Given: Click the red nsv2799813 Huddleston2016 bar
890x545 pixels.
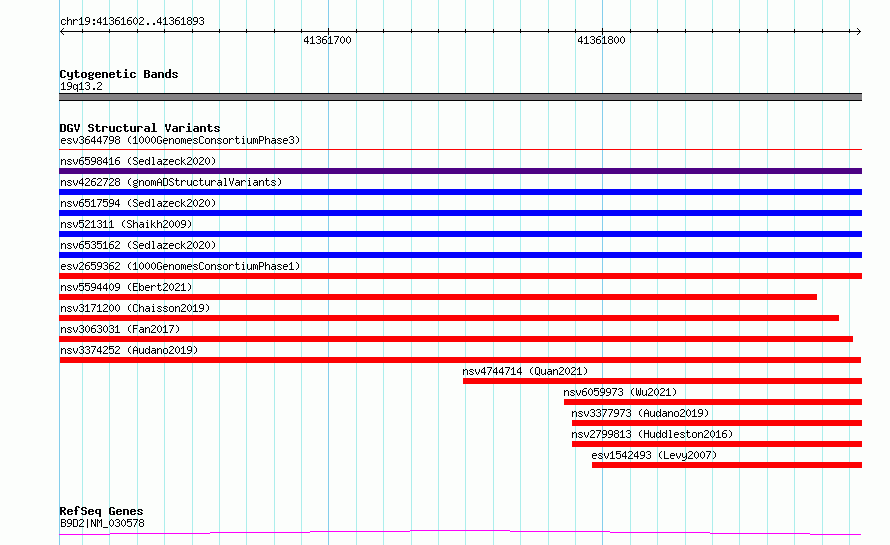Looking at the screenshot, I should point(717,444).
